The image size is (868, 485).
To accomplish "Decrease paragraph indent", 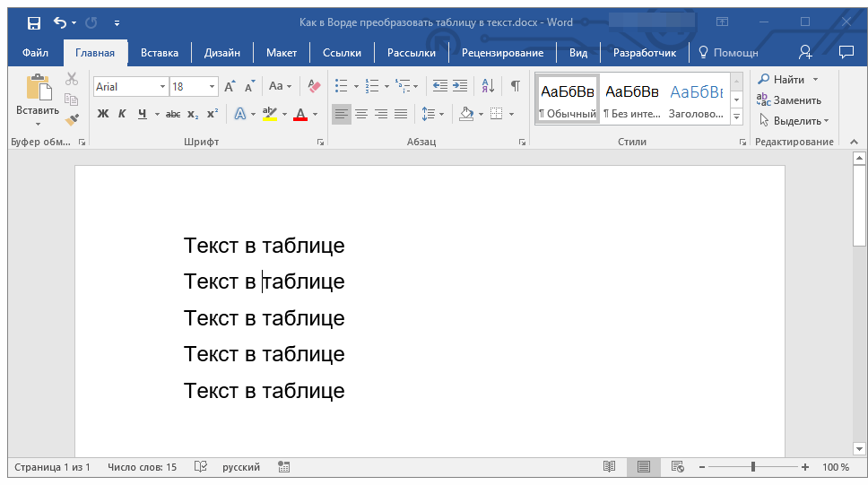I will 440,86.
